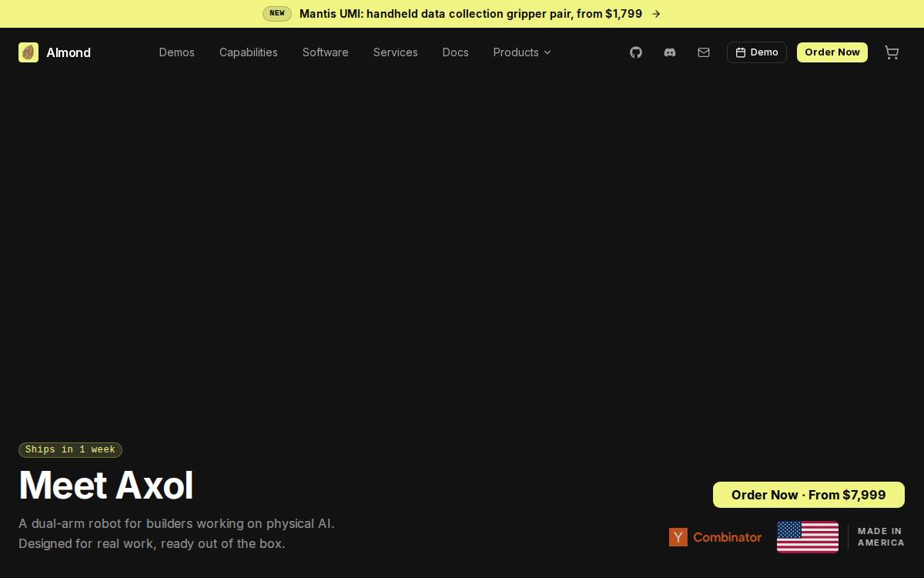The height and width of the screenshot is (578, 924).
Task: Click Order Now in header
Action: click(x=832, y=52)
